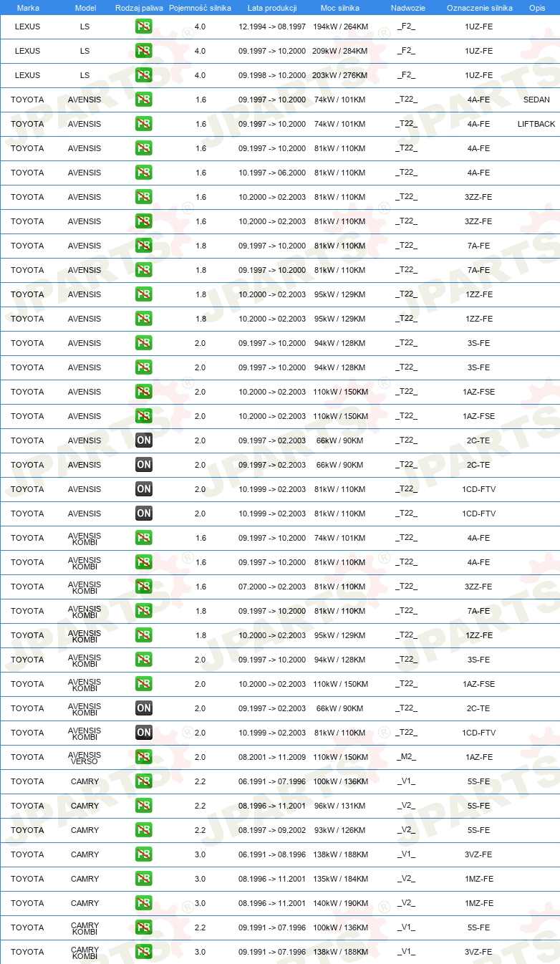The width and height of the screenshot is (560, 964).
Task: Click the 09.1998 -> 10.2000 production dates cell
Action: [x=272, y=75]
